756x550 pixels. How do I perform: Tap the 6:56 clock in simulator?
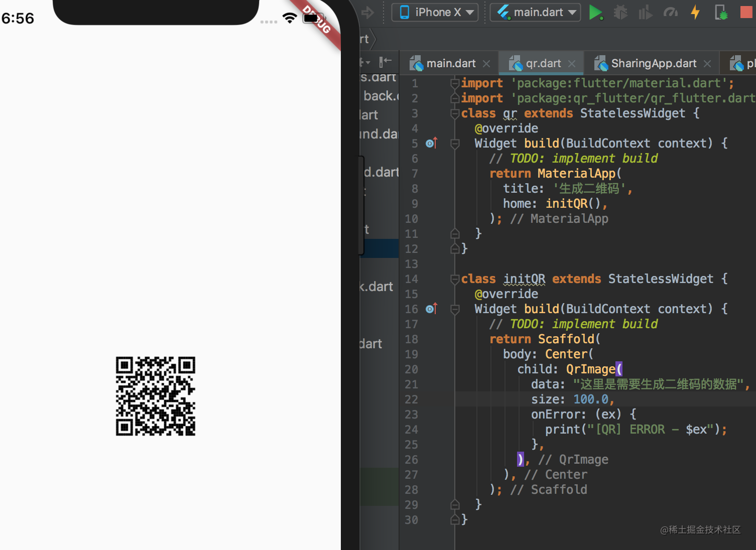click(18, 19)
